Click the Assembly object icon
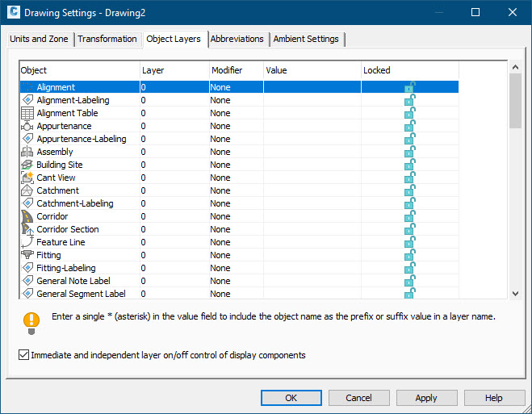The width and height of the screenshot is (532, 414). [27, 152]
